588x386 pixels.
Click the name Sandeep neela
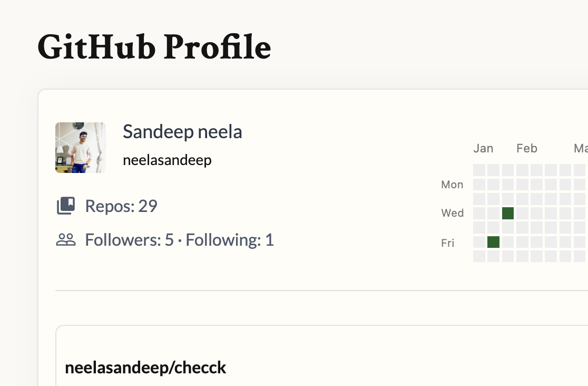tap(182, 132)
